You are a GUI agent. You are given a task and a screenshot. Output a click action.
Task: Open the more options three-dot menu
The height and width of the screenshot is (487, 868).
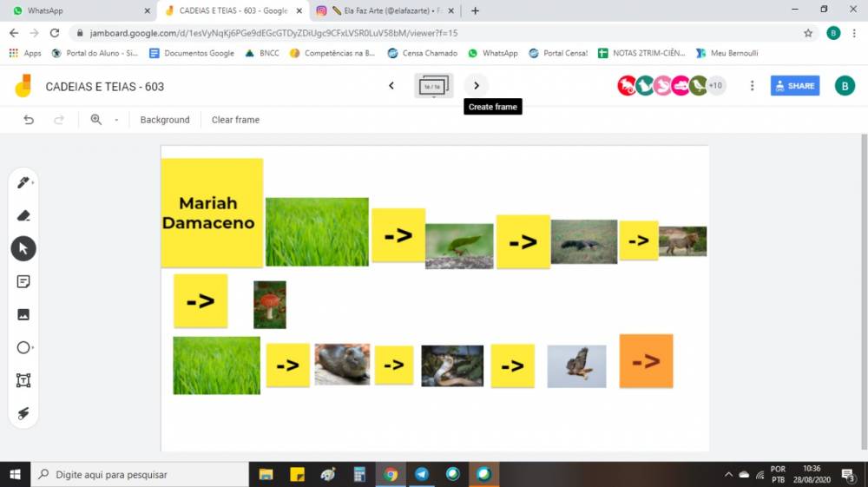753,86
